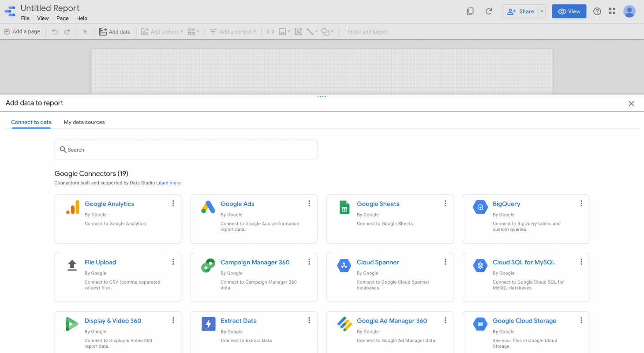
Task: Click the undo arrow icon
Action: tap(55, 32)
